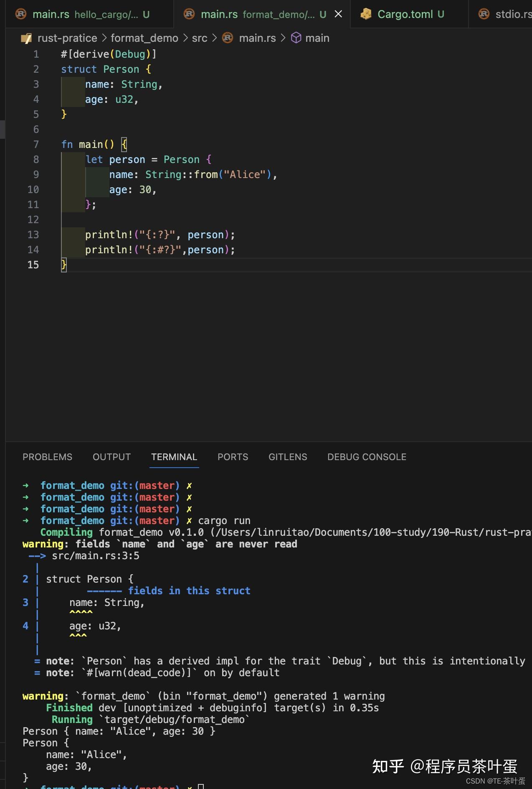Click the folder icon in breadcrumb

point(26,38)
